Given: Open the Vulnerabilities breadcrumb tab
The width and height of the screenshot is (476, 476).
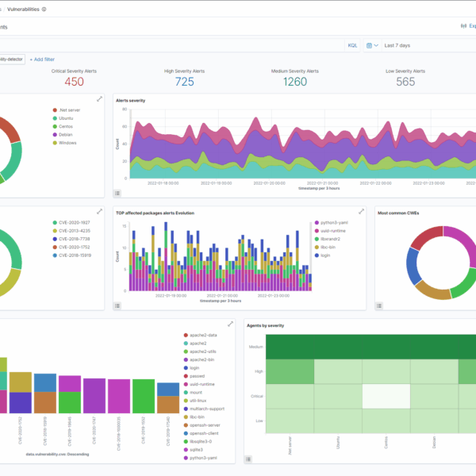Looking at the screenshot, I should pos(21,9).
